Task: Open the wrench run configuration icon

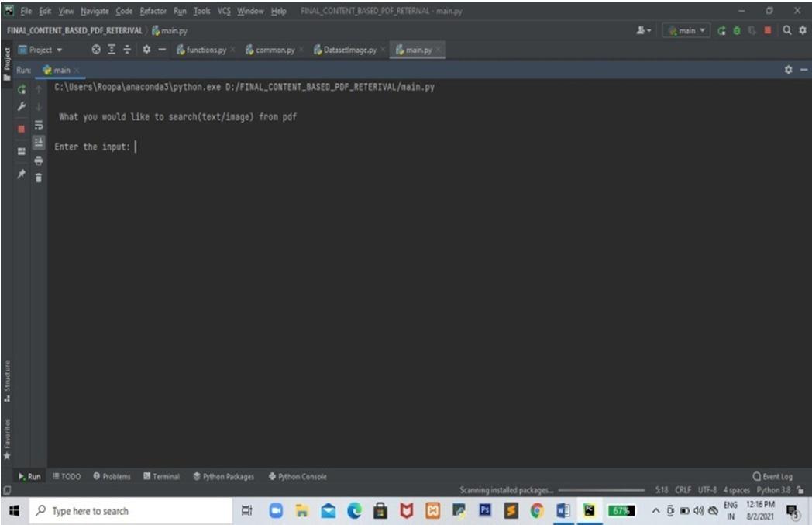Action: point(21,107)
